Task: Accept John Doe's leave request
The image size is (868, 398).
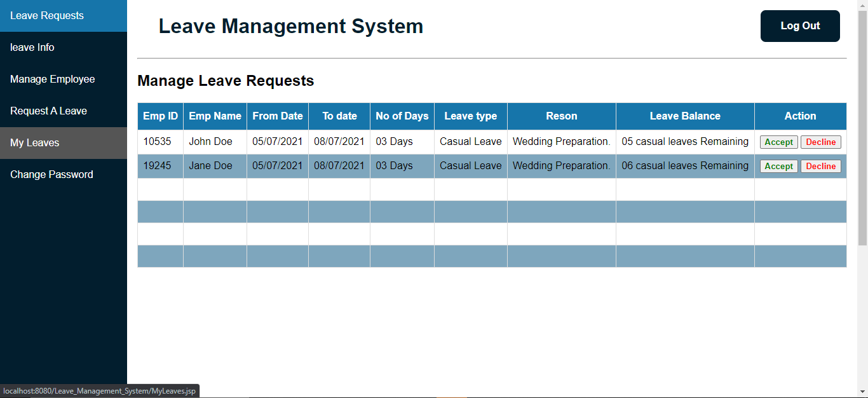Action: point(778,142)
